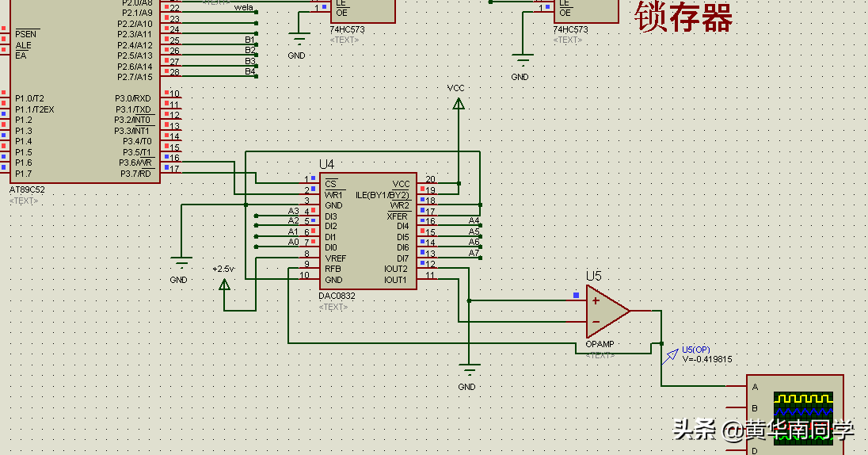Select the left 74HC573 part label
Image resolution: width=868 pixels, height=455 pixels.
[x=347, y=29]
